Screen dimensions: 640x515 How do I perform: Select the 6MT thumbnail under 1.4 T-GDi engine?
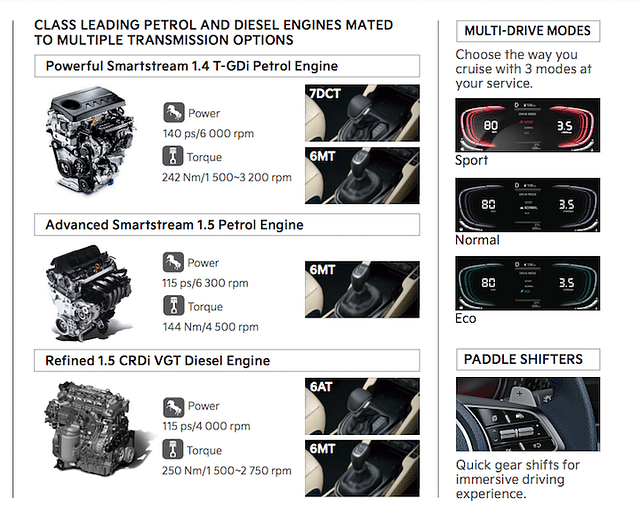362,175
